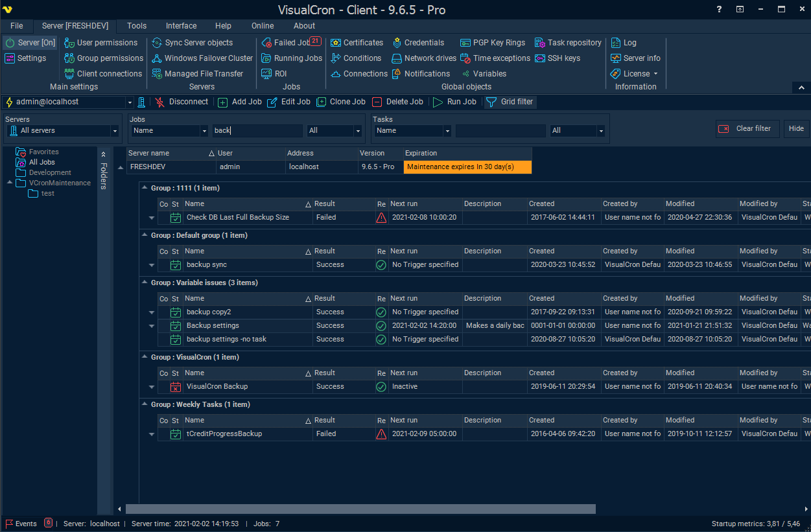Click the Clear filter button
The image size is (811, 532).
747,128
